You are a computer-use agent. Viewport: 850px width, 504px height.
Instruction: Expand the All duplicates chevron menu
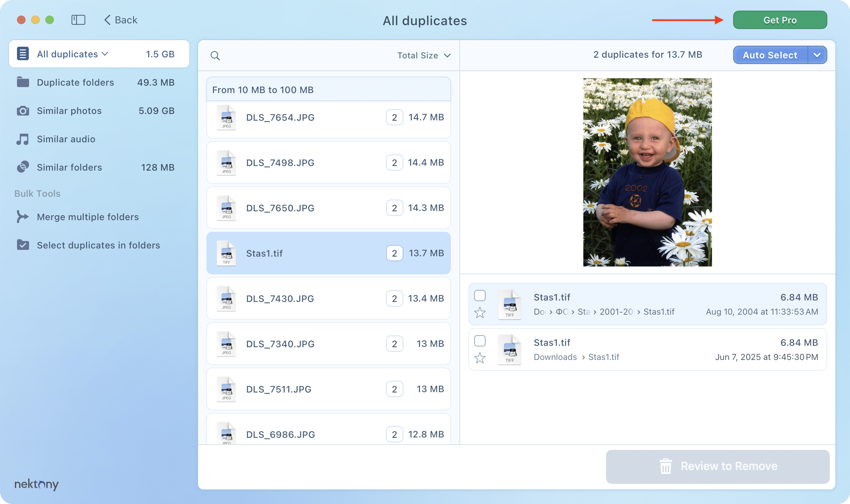point(105,54)
